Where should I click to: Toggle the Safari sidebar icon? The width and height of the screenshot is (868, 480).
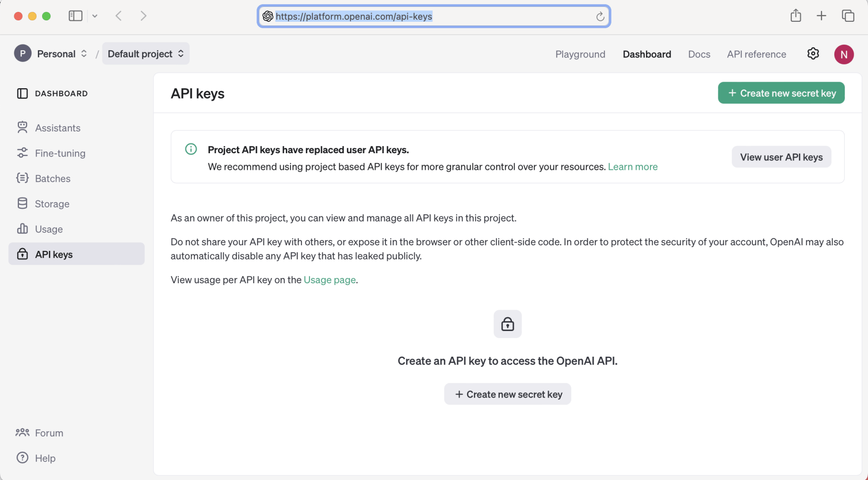[75, 16]
